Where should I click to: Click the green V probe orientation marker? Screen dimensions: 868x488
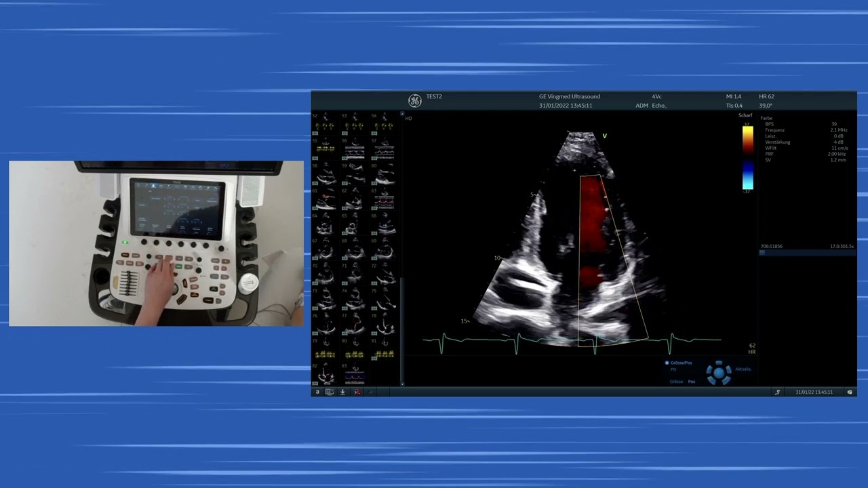click(604, 136)
